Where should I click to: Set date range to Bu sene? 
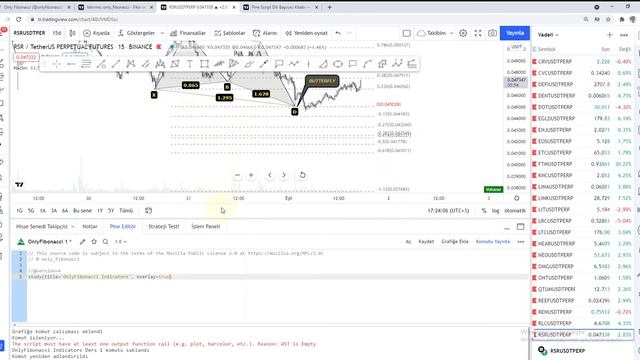point(82,211)
